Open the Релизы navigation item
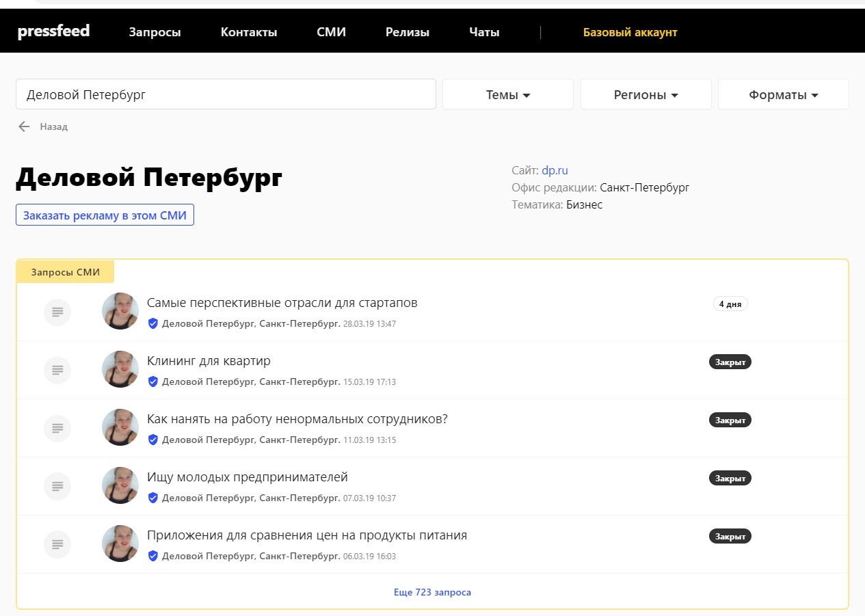 coord(408,32)
